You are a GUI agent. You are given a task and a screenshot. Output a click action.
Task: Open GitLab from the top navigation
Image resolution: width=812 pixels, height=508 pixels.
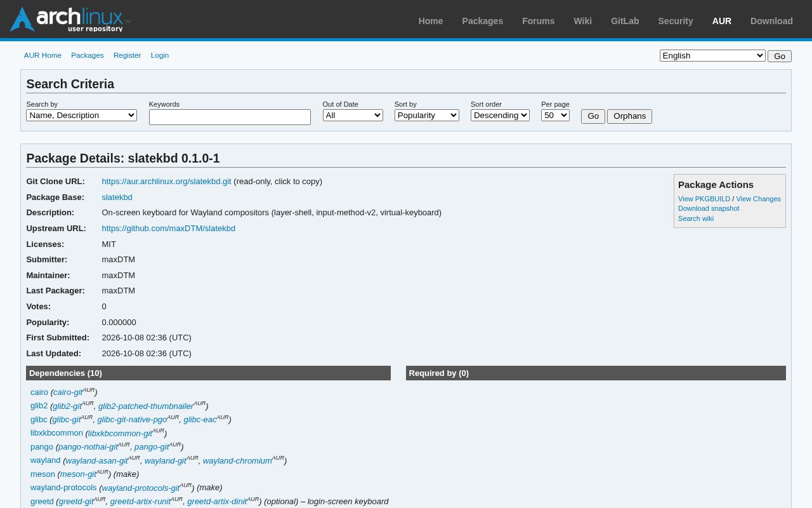pos(625,21)
